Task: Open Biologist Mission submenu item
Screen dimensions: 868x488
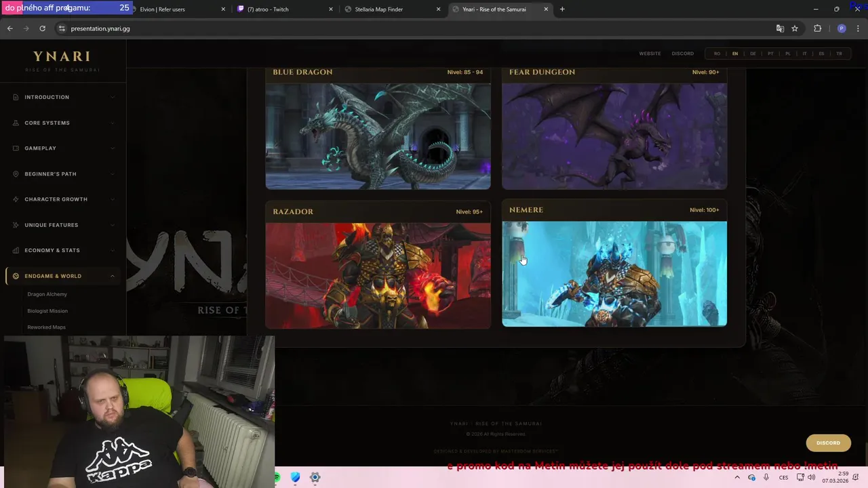Action: pos(47,311)
